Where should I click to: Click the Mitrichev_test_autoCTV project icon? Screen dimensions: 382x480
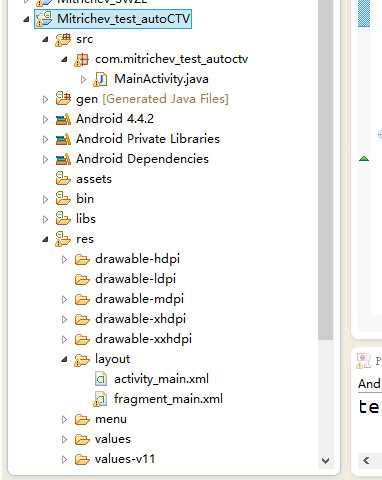point(45,19)
